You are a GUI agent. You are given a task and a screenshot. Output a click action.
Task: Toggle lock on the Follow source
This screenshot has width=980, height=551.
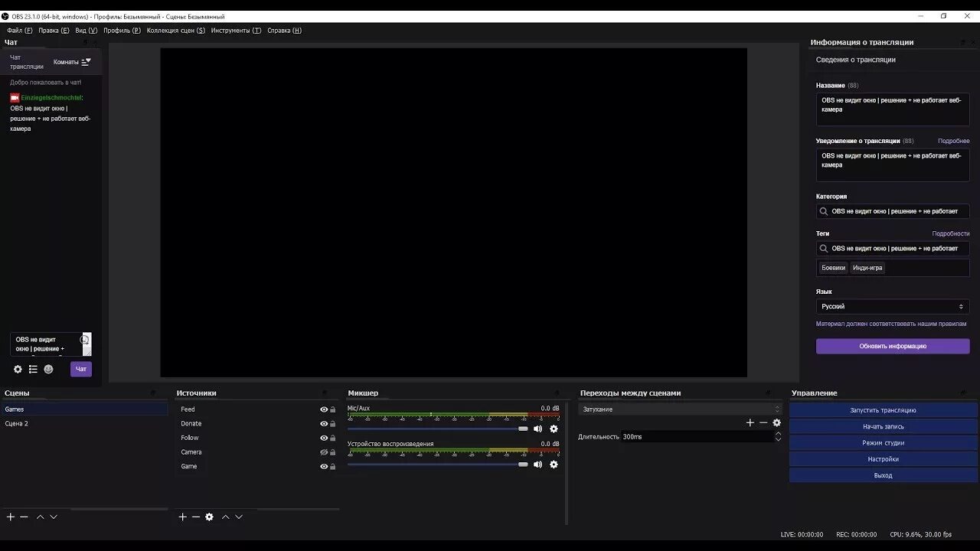[x=332, y=438]
